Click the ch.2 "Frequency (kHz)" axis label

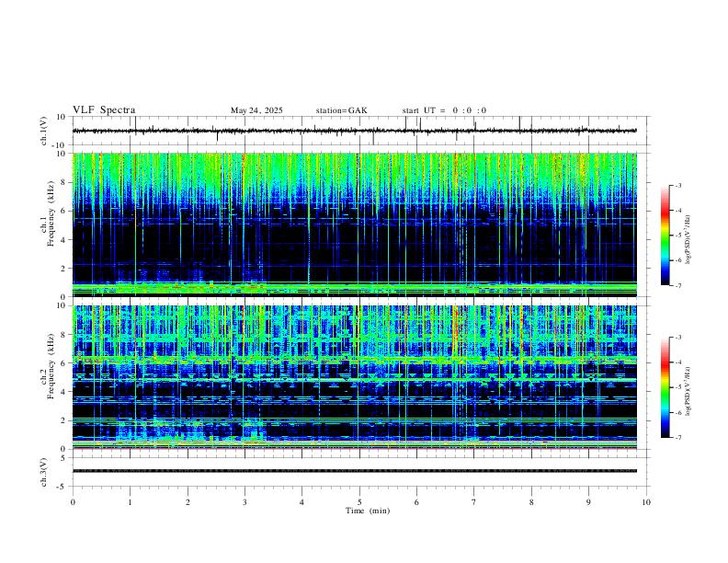[x=51, y=366]
